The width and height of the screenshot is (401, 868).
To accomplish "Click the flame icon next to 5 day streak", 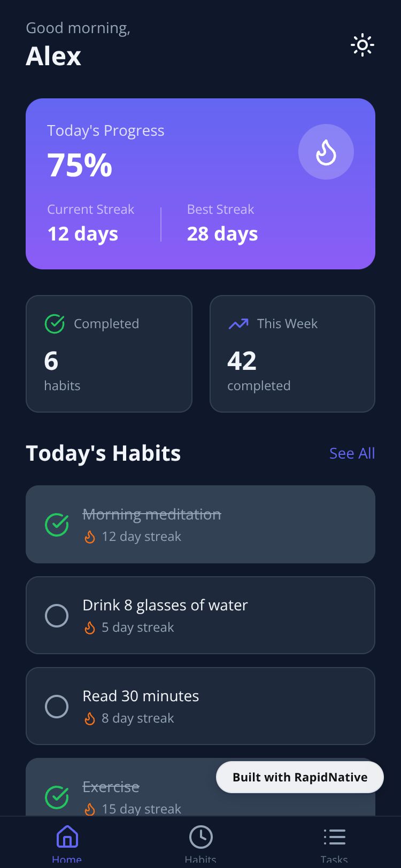I will click(x=90, y=627).
